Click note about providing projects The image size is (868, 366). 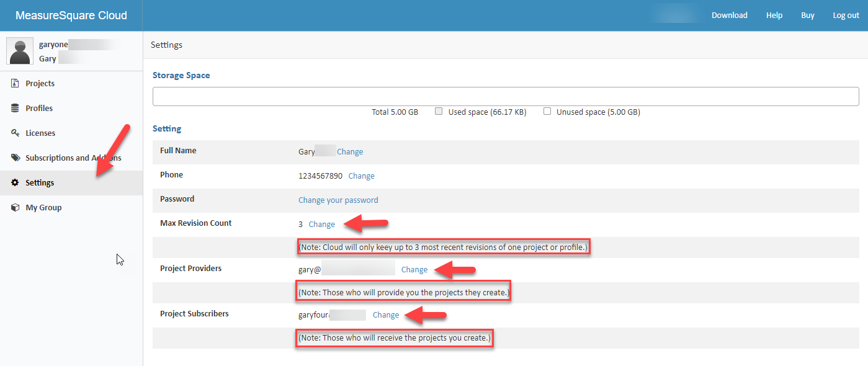[404, 292]
